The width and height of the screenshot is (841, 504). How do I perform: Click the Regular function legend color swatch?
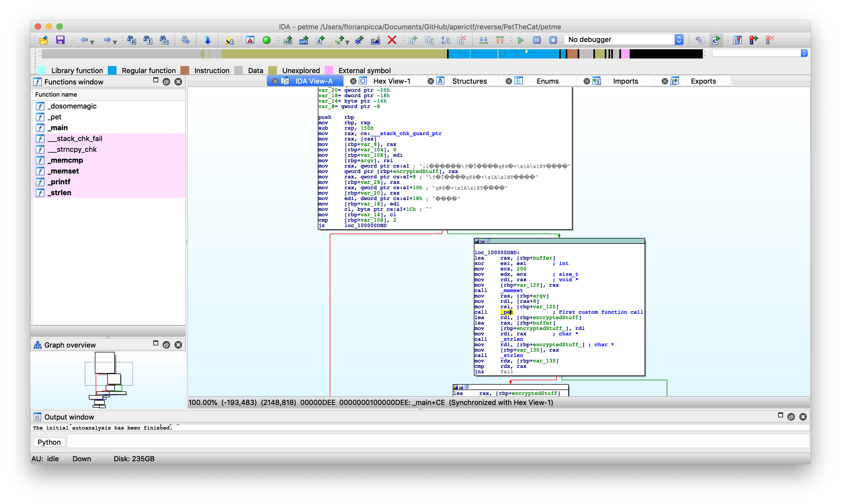[112, 70]
